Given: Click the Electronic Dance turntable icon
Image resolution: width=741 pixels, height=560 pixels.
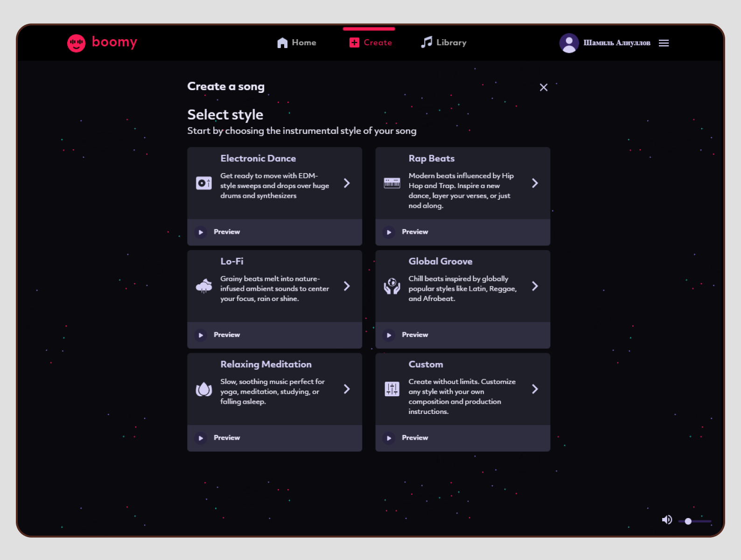Looking at the screenshot, I should pos(204,183).
